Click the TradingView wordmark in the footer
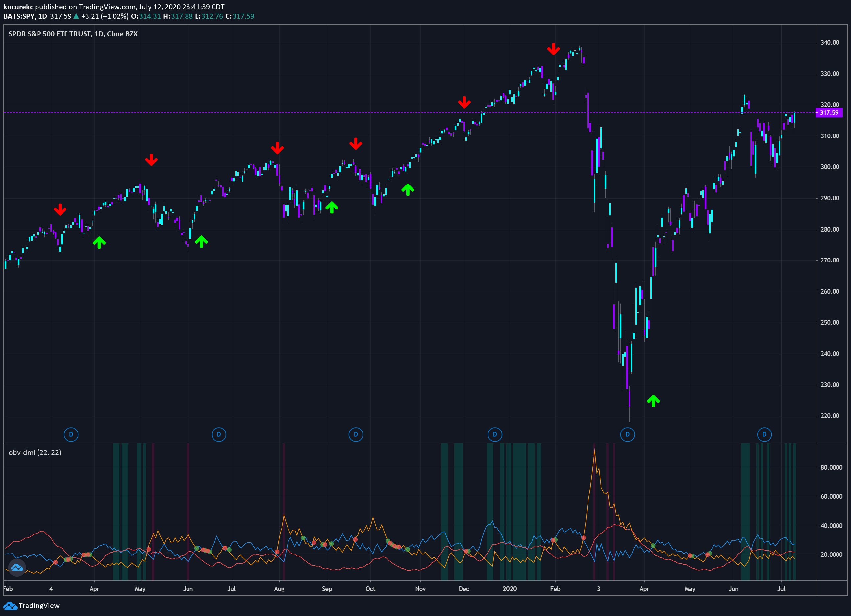851x616 pixels. (39, 606)
